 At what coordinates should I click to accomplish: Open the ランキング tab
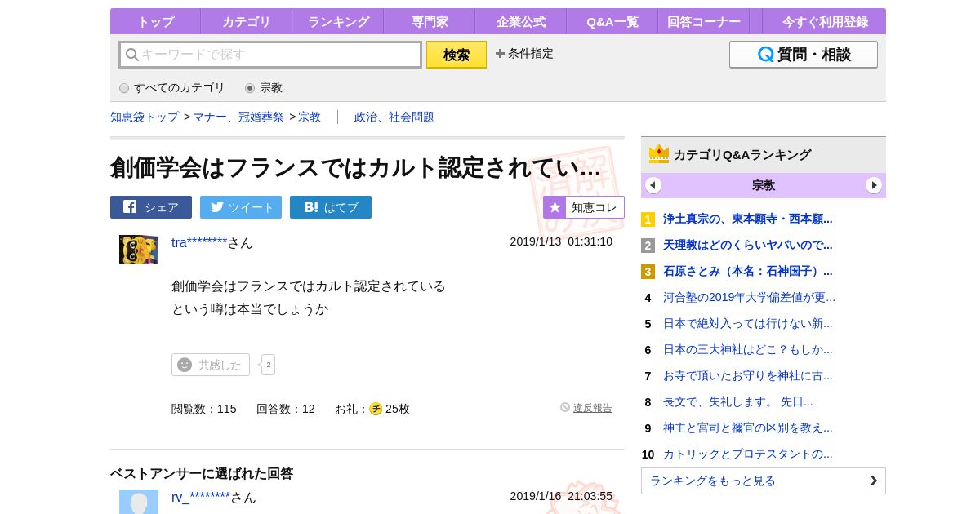click(x=337, y=21)
